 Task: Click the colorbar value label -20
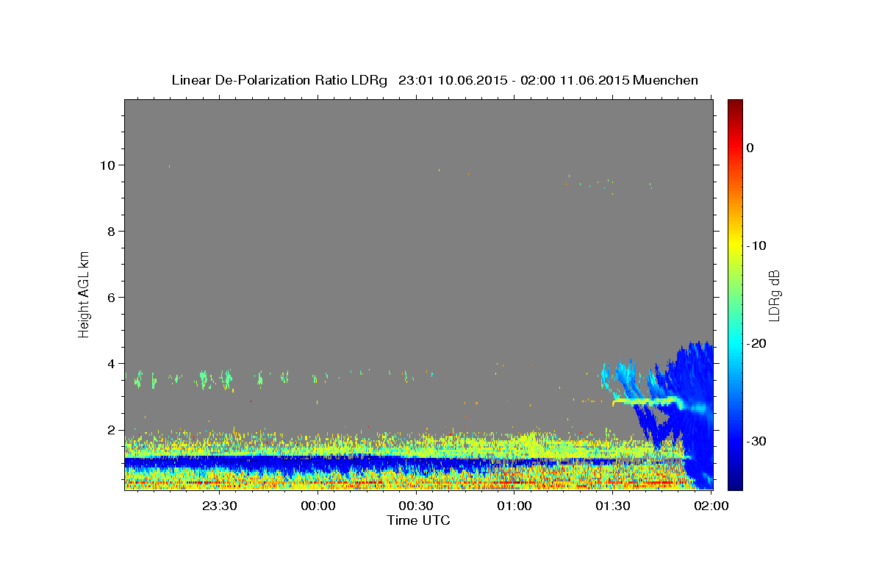coord(756,343)
